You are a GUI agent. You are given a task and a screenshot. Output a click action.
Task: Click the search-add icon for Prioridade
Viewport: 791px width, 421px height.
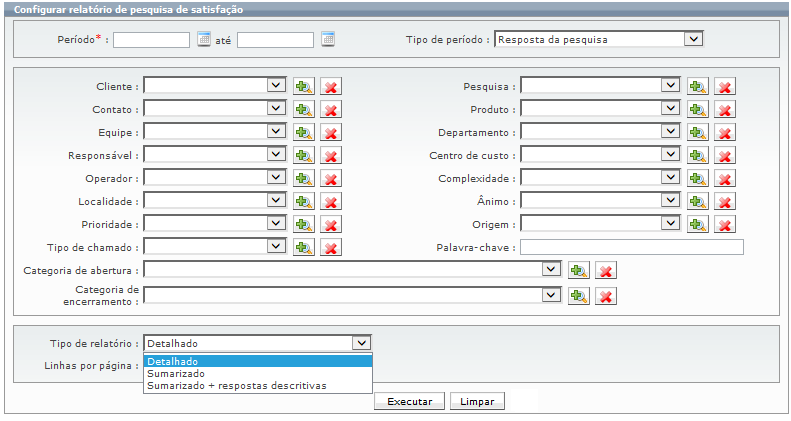click(304, 224)
